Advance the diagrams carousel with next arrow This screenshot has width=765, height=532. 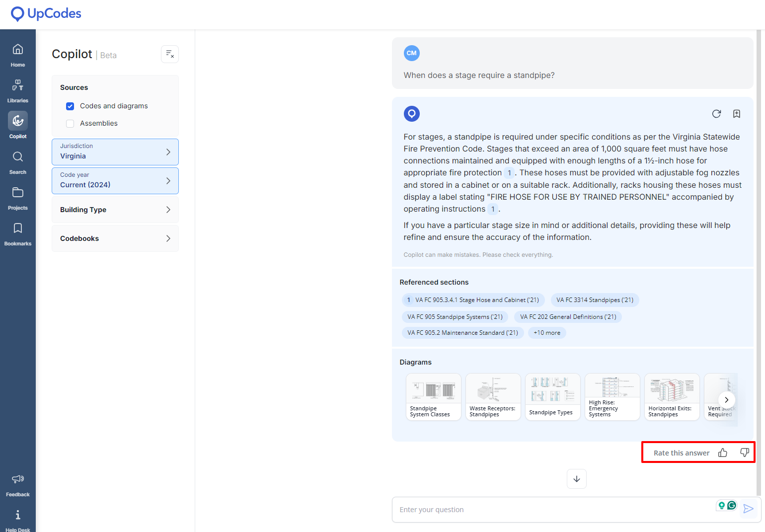[x=726, y=400]
